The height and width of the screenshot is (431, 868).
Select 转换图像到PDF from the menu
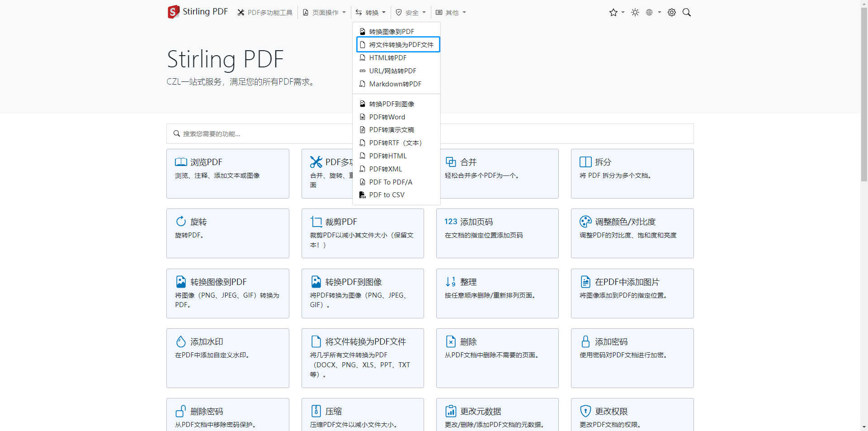(x=396, y=32)
